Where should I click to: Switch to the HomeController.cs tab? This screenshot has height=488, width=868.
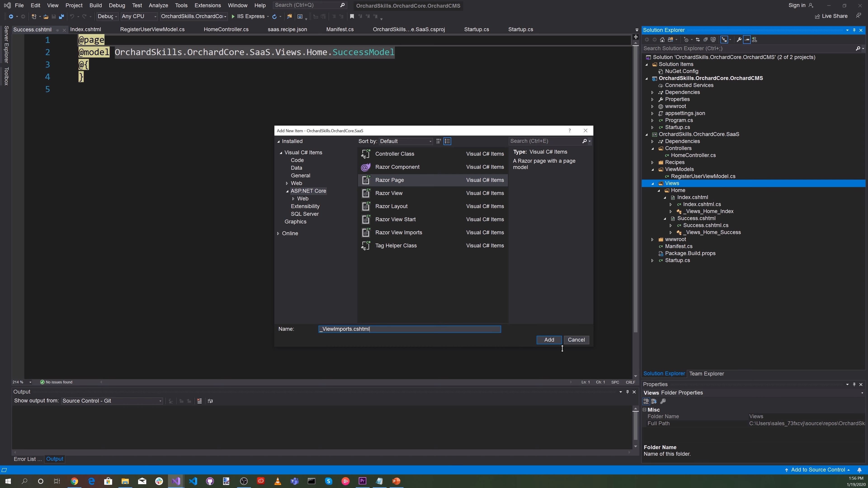tap(226, 30)
